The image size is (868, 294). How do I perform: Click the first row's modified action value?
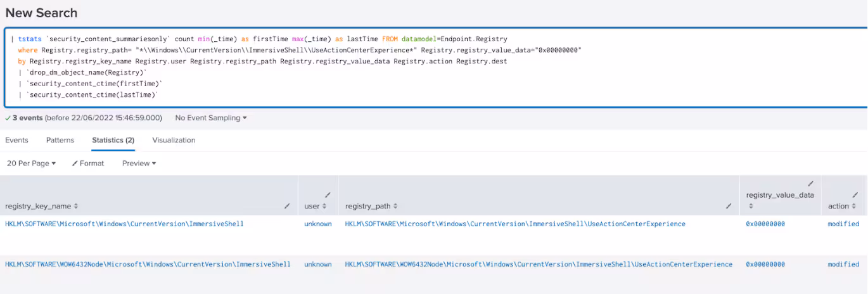coord(843,224)
